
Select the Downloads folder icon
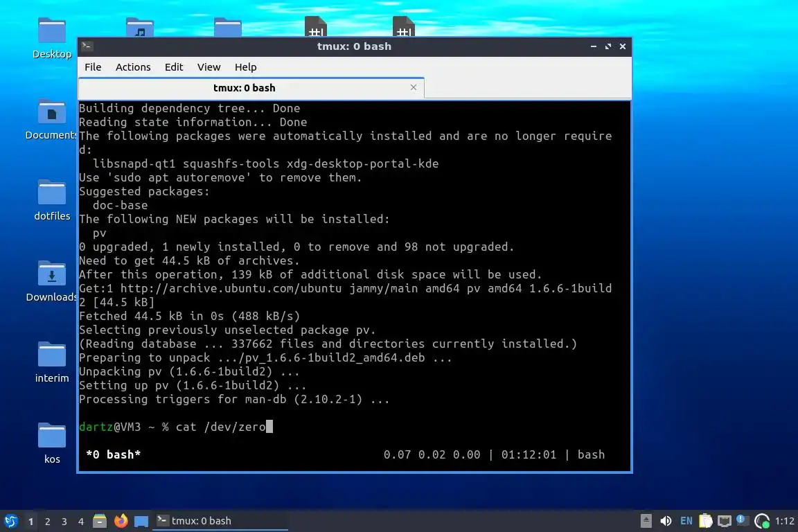click(51, 281)
